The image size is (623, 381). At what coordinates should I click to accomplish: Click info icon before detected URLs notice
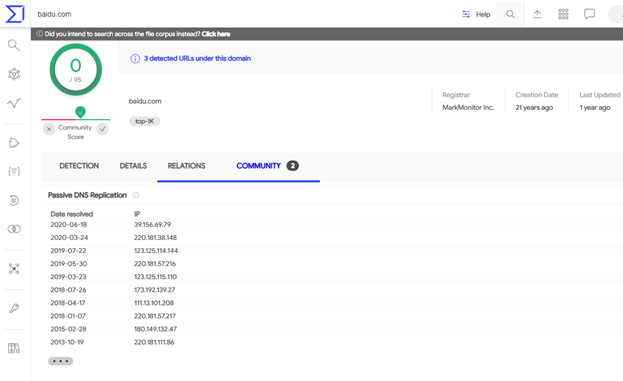coord(135,59)
